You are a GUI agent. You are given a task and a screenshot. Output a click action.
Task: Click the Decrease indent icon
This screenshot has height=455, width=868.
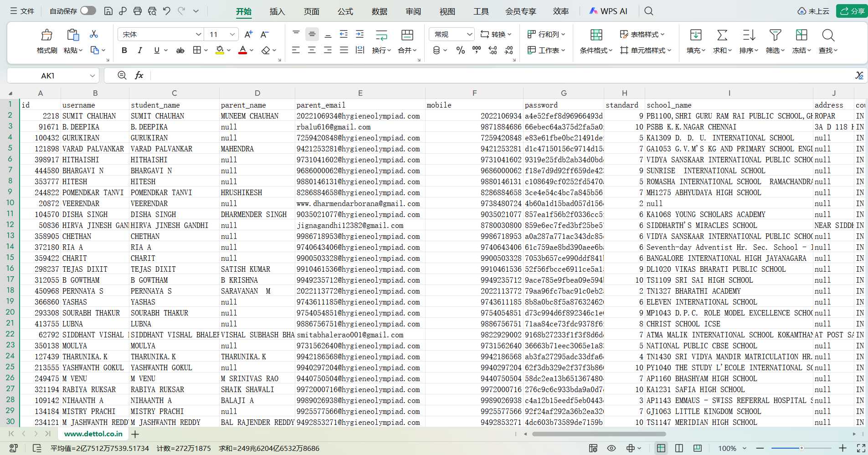coord(344,34)
